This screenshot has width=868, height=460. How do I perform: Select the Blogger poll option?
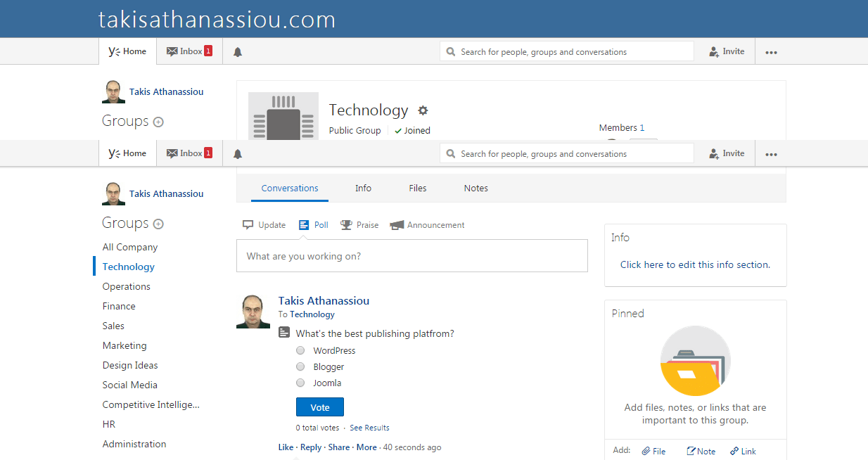click(300, 366)
